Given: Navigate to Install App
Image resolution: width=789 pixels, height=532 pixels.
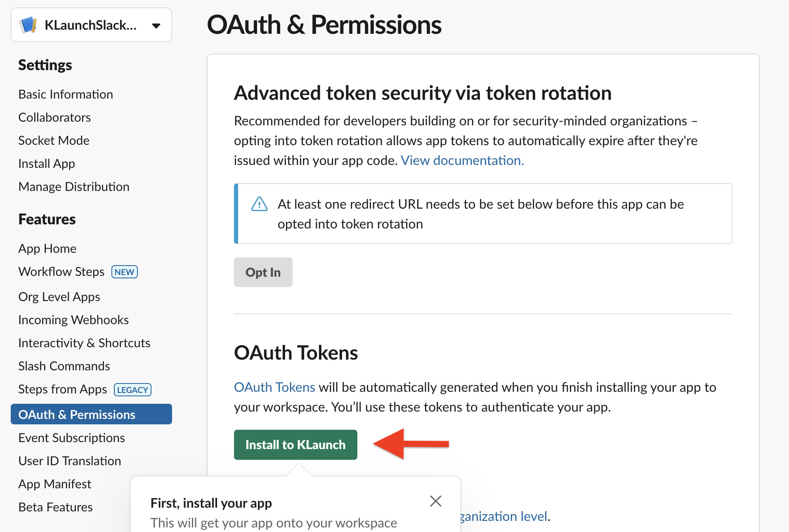Looking at the screenshot, I should coord(47,164).
